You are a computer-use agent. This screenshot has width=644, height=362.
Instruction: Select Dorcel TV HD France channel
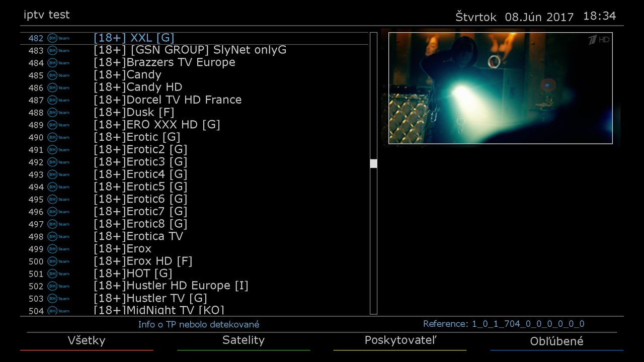[168, 100]
